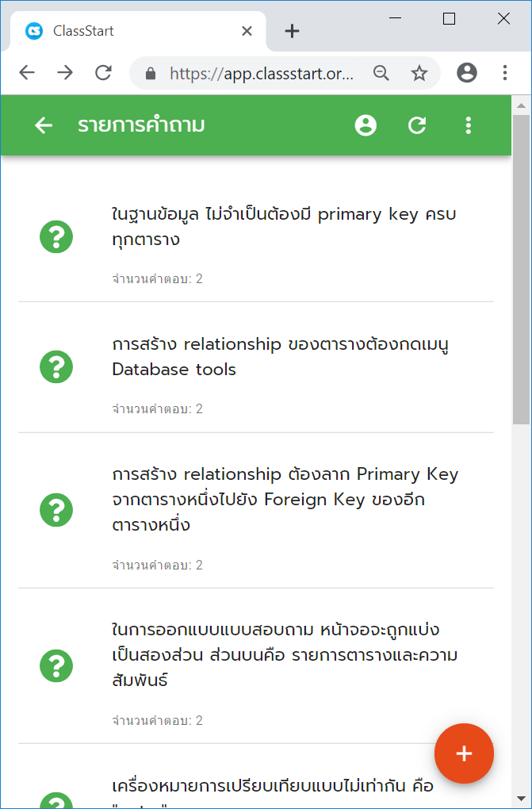532x809 pixels.
Task: Click the page scrollbar down arrow
Action: pos(521,799)
